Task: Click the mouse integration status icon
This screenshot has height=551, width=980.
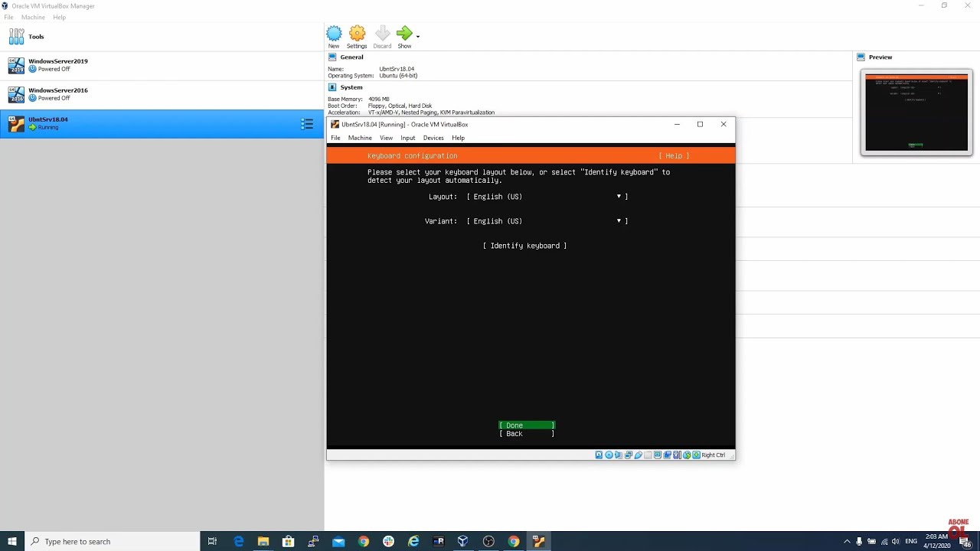Action: 687,455
